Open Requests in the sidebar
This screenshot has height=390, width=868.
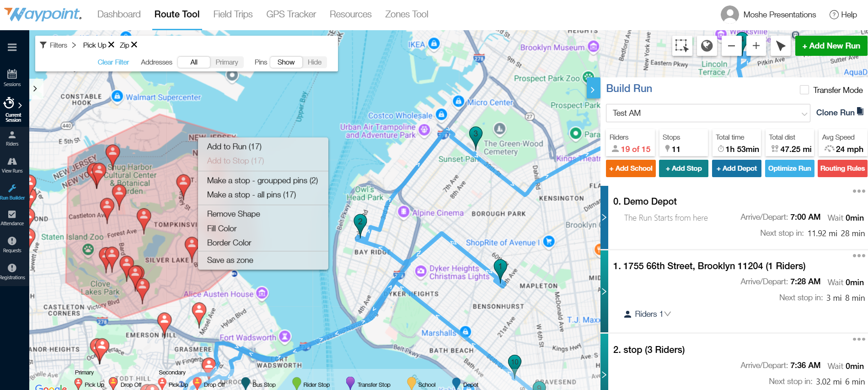pyautogui.click(x=12, y=245)
